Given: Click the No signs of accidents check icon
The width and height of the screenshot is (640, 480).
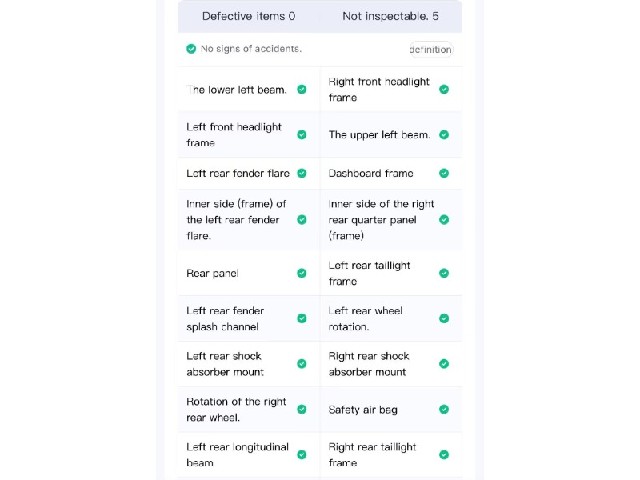Looking at the screenshot, I should pos(191,49).
